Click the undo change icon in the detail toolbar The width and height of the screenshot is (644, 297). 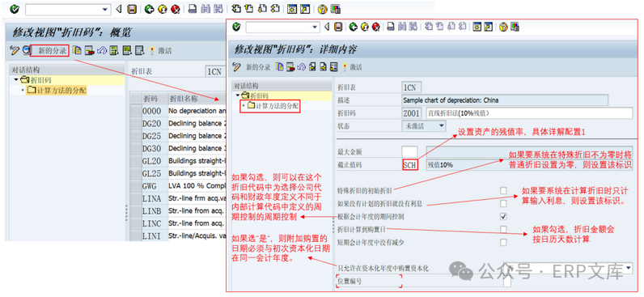(302, 67)
